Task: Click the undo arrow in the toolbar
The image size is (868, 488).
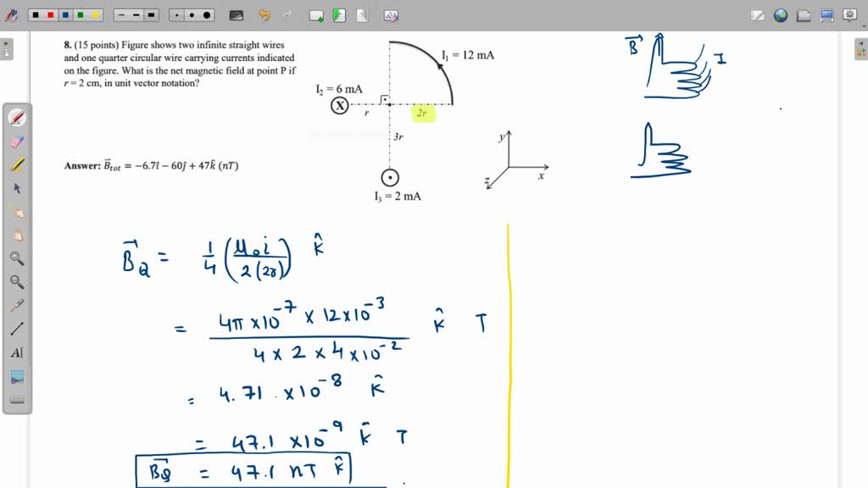Action: pos(262,14)
